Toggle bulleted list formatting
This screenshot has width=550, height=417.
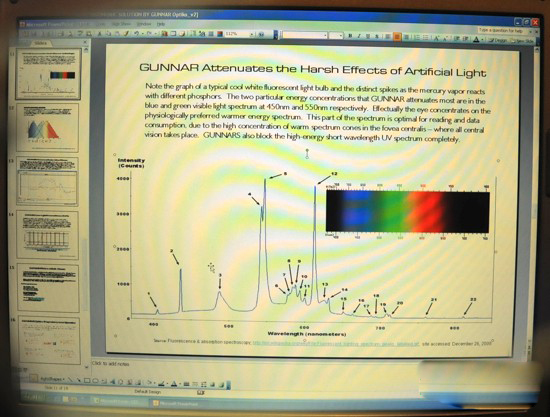point(426,37)
